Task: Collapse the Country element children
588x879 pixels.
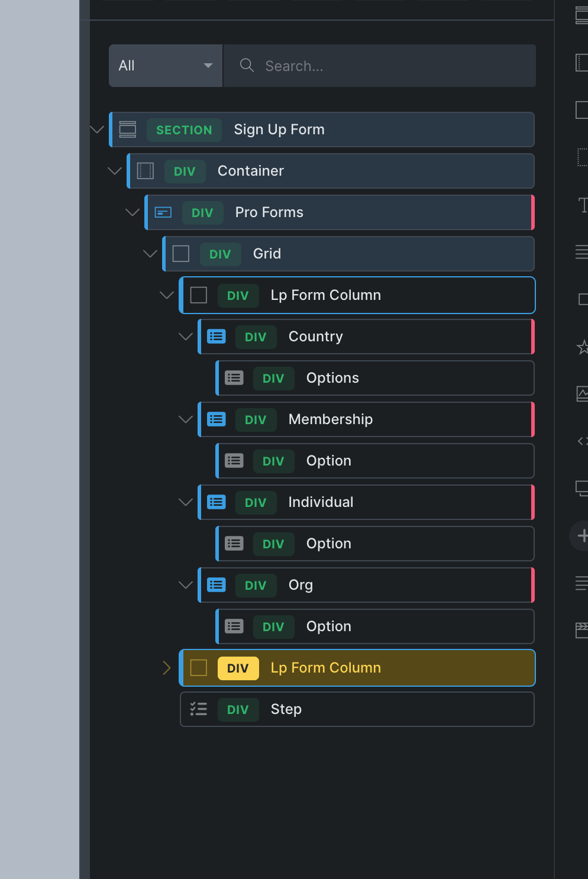Action: point(186,337)
